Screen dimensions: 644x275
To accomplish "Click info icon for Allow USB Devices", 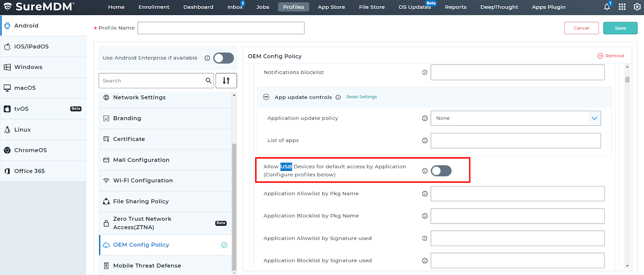I will point(425,171).
